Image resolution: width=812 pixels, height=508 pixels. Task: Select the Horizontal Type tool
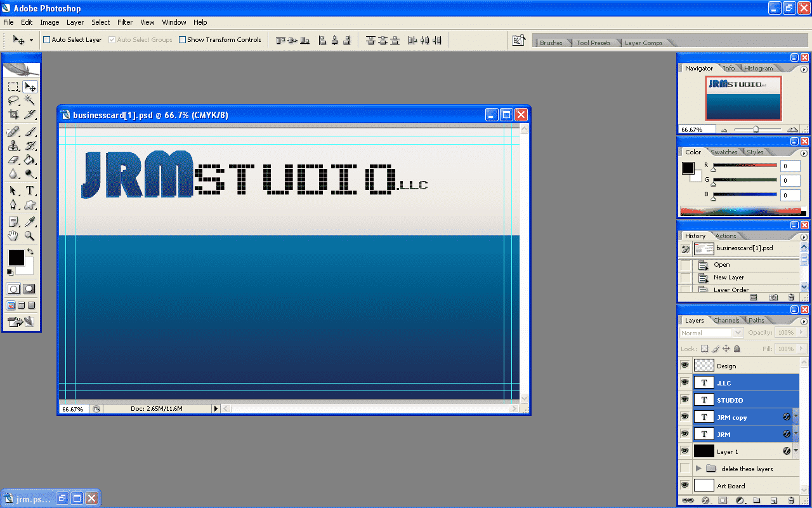click(x=29, y=191)
